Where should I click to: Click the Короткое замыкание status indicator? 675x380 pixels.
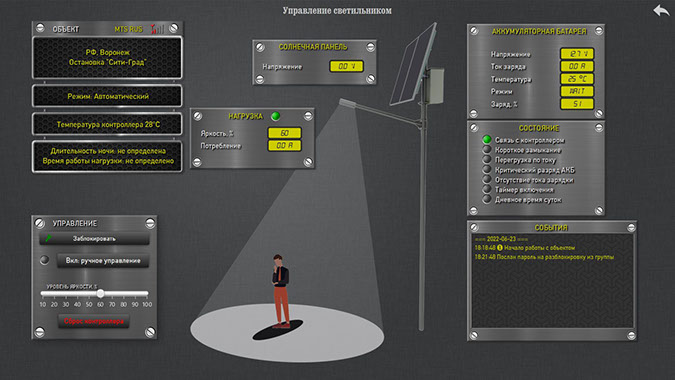coord(487,149)
